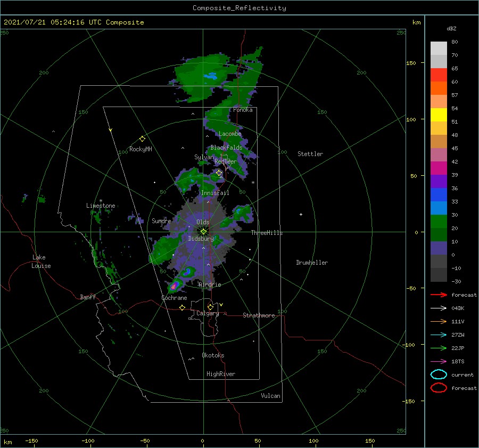The image size is (479, 448).
Task: Click the Olds town label
Action: [203, 222]
